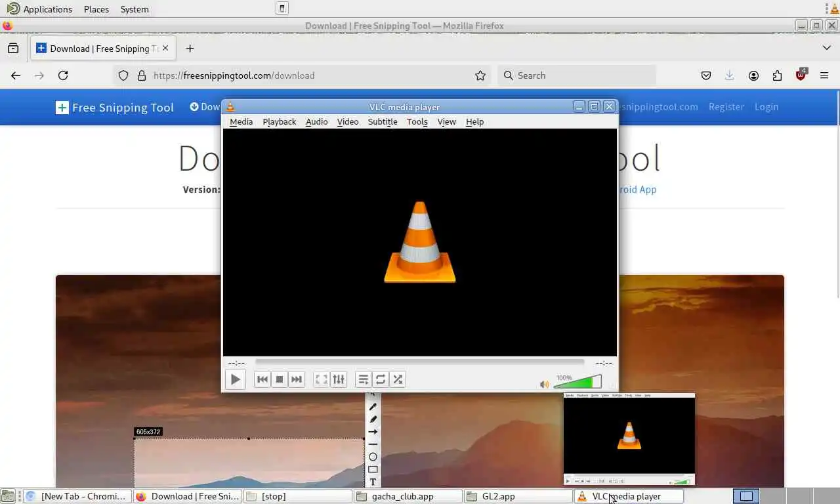This screenshot has width=840, height=504.
Task: Expand the list all tabs chevron
Action: tap(826, 48)
